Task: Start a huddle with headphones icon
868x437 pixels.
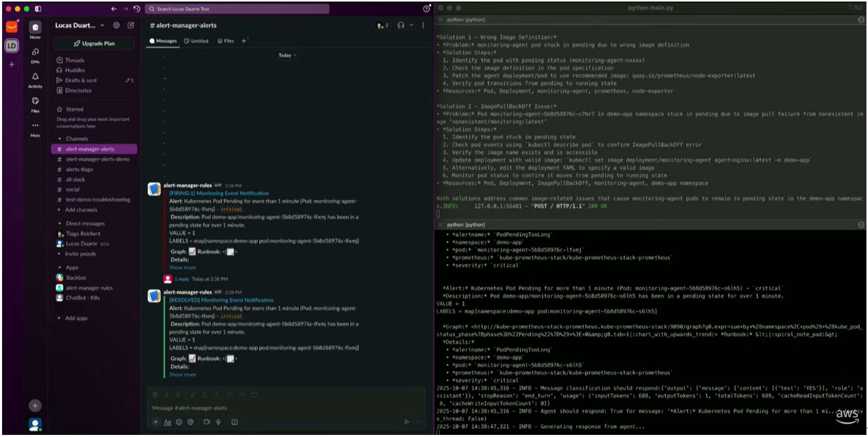Action: 401,25
